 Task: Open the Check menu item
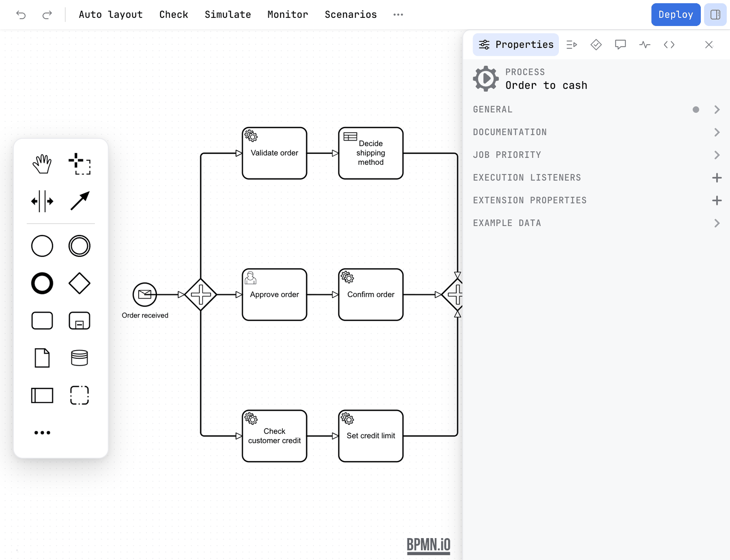[x=174, y=15]
